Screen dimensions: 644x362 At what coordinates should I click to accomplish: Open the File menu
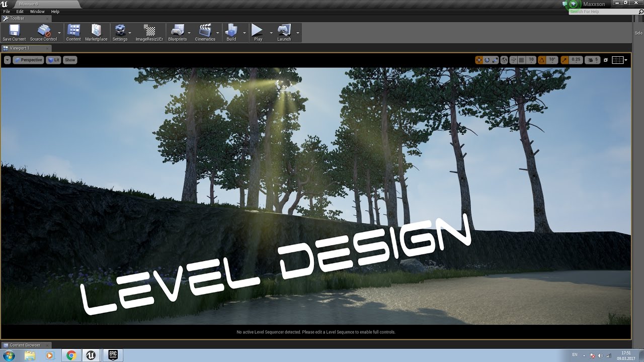(x=7, y=12)
